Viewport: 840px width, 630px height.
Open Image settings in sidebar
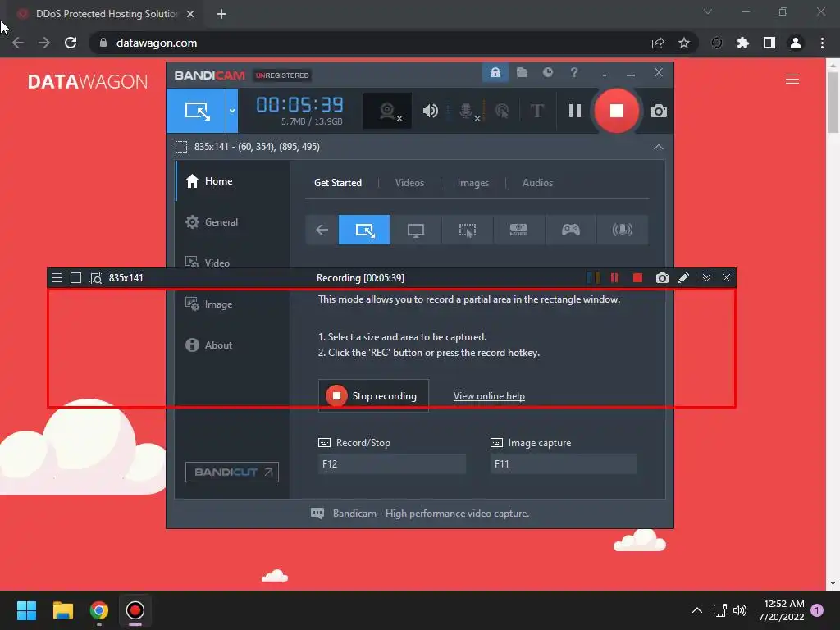(x=232, y=304)
